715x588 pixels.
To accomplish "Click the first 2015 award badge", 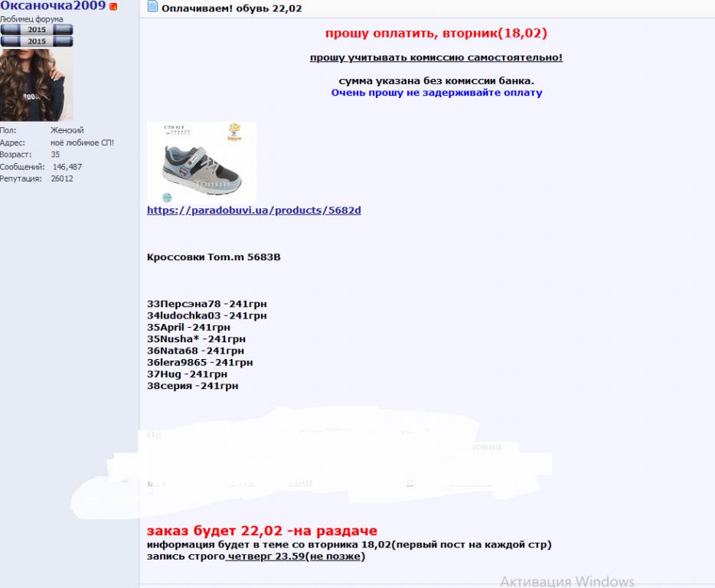I will coord(37,30).
